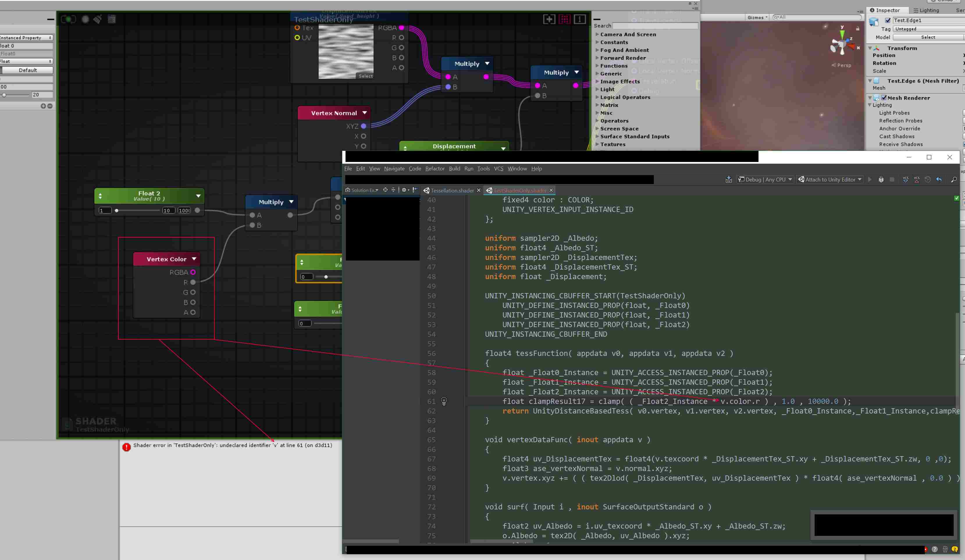Click the Run play icon in Rider toolbar
Screen dimensions: 965x560
coord(870,179)
